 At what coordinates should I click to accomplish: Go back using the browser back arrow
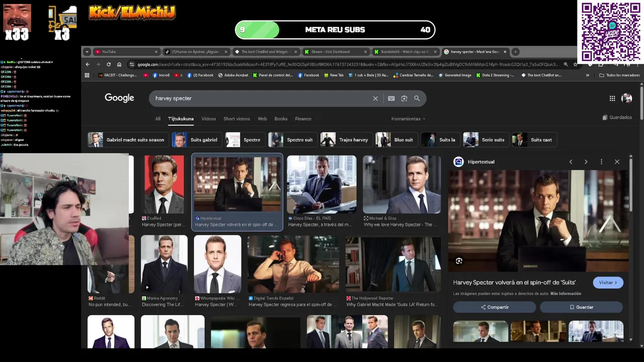coord(88,64)
